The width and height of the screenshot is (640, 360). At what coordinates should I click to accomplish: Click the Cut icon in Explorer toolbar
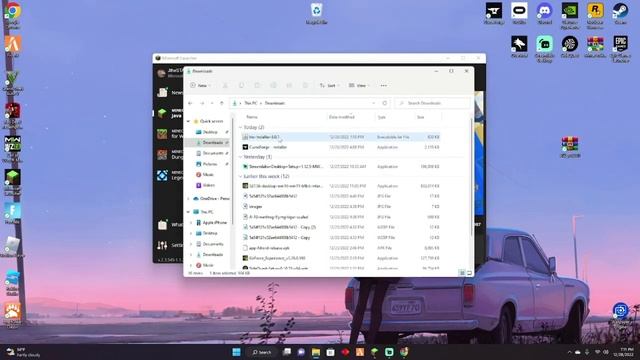tap(225, 85)
